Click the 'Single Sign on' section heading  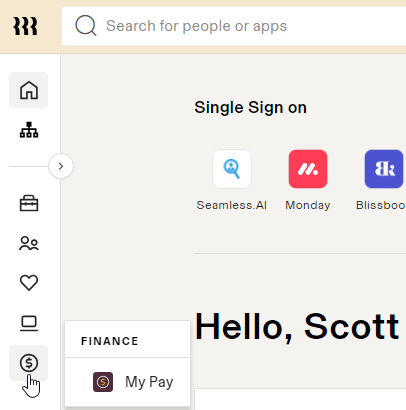point(250,108)
